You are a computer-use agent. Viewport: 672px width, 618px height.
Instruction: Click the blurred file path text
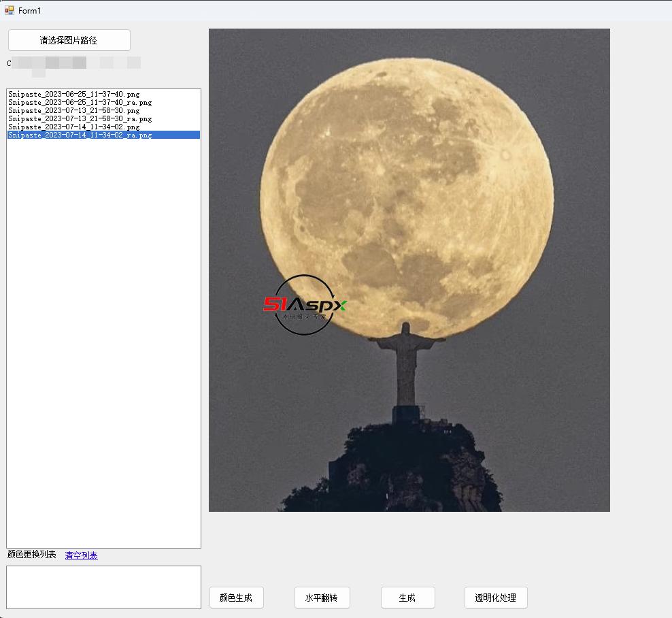click(x=73, y=64)
